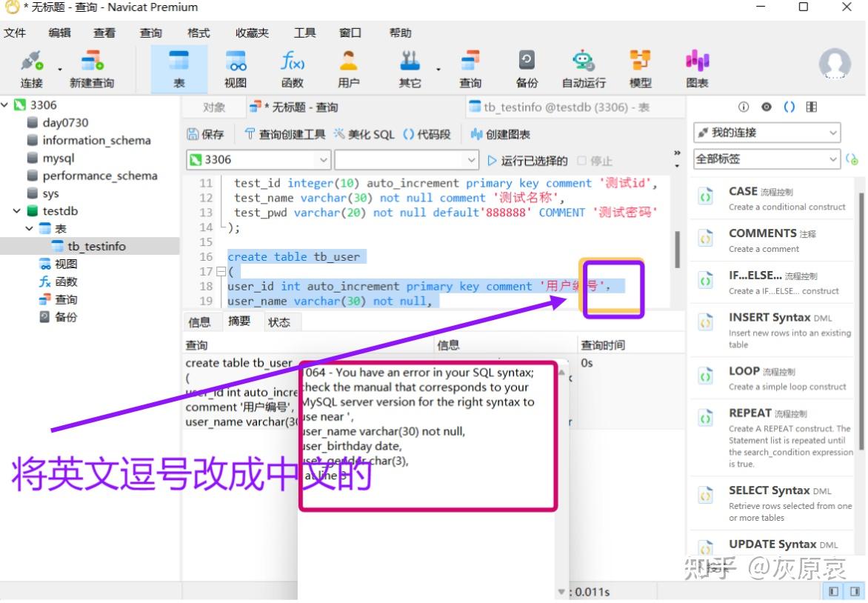Click the SQL editor vertical scrollbar
Viewport: 868px width, 603px height.
point(677,249)
